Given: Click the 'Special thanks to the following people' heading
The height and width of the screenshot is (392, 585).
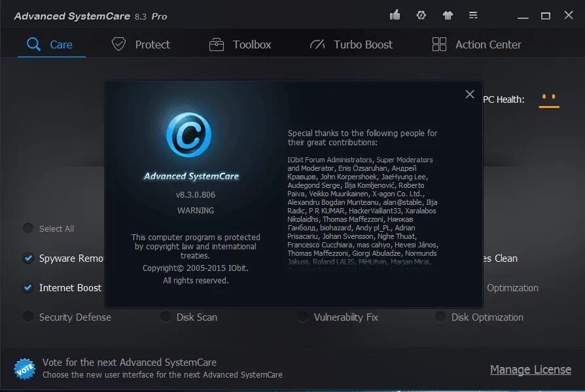Looking at the screenshot, I should (x=363, y=137).
